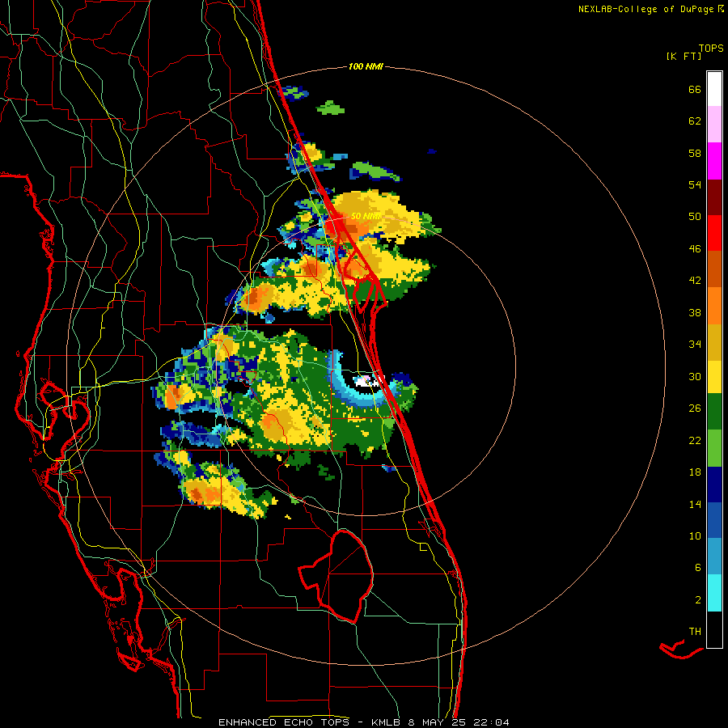Select the light green legend swatch
The width and height of the screenshot is (728, 728).
click(x=714, y=448)
